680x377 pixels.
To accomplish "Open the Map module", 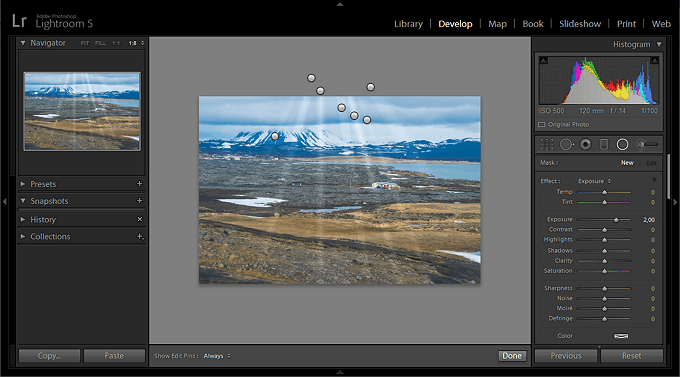I will coord(497,24).
